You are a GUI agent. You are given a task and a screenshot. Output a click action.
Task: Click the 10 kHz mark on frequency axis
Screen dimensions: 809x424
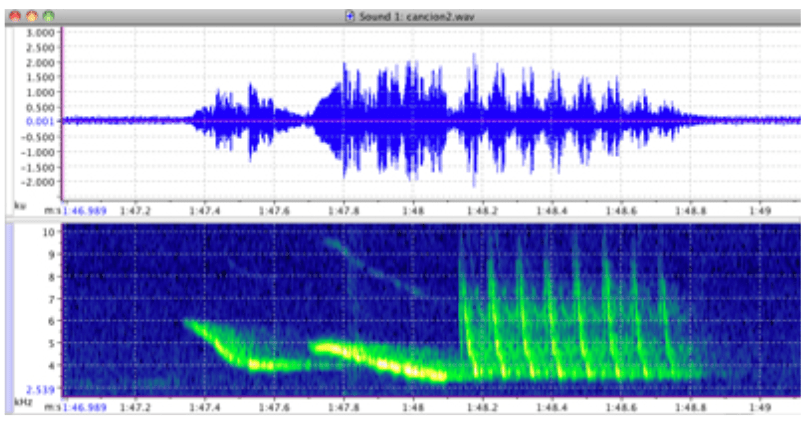(47, 231)
